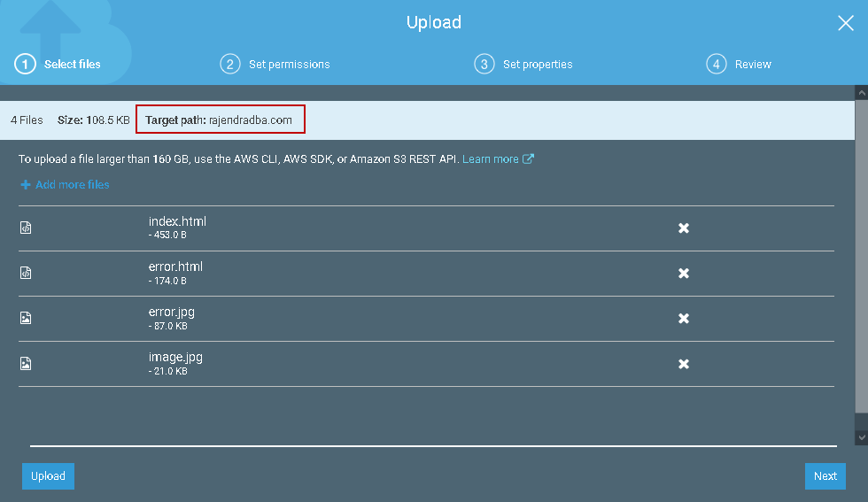Click the index.html file type icon
Image resolution: width=868 pixels, height=502 pixels.
point(26,228)
